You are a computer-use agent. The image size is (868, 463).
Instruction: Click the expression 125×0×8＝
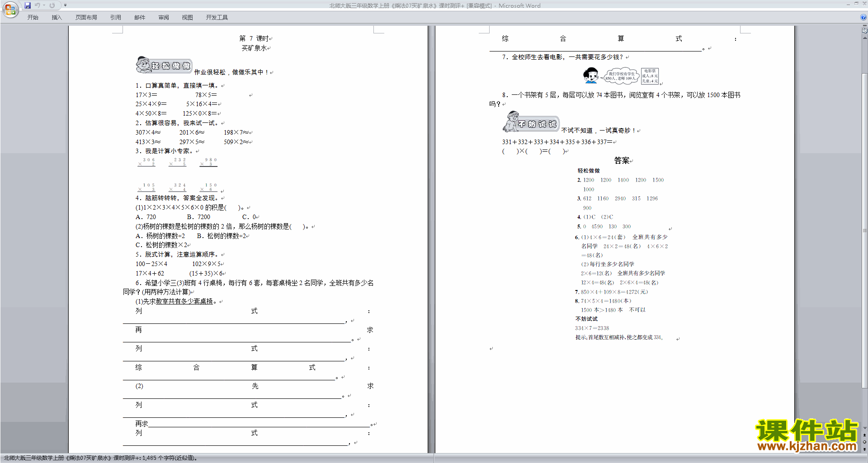click(200, 113)
